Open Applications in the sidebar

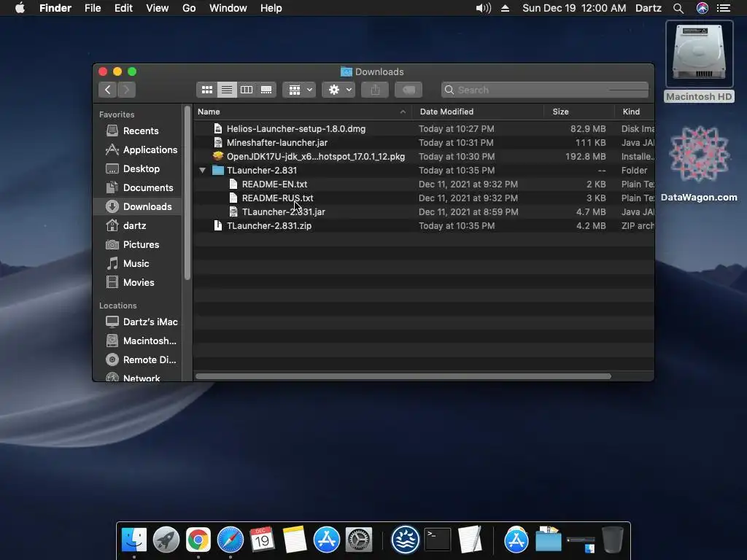[138, 149]
